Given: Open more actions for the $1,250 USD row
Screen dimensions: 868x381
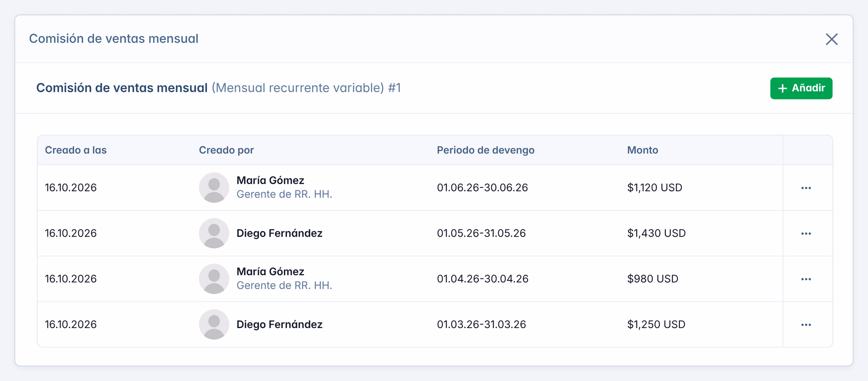Looking at the screenshot, I should point(806,325).
